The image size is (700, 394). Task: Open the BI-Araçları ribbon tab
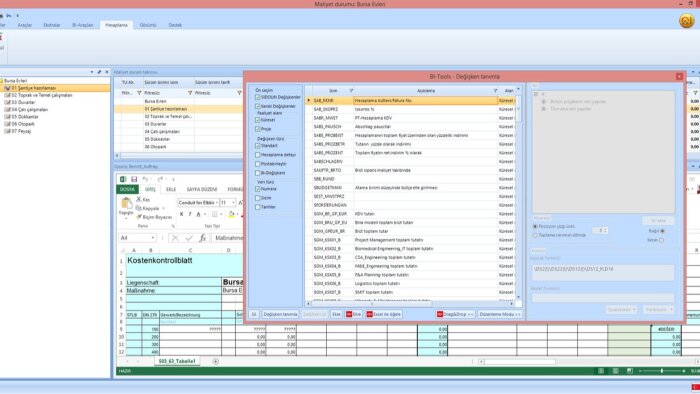click(x=83, y=25)
